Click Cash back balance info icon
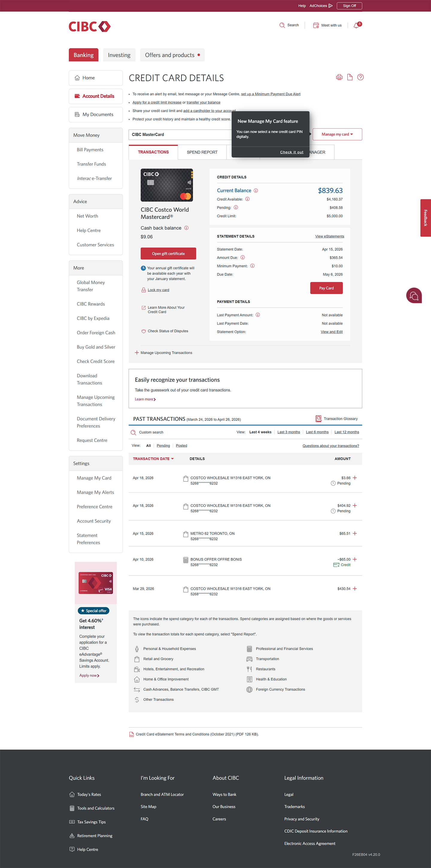The image size is (431, 868). (186, 228)
